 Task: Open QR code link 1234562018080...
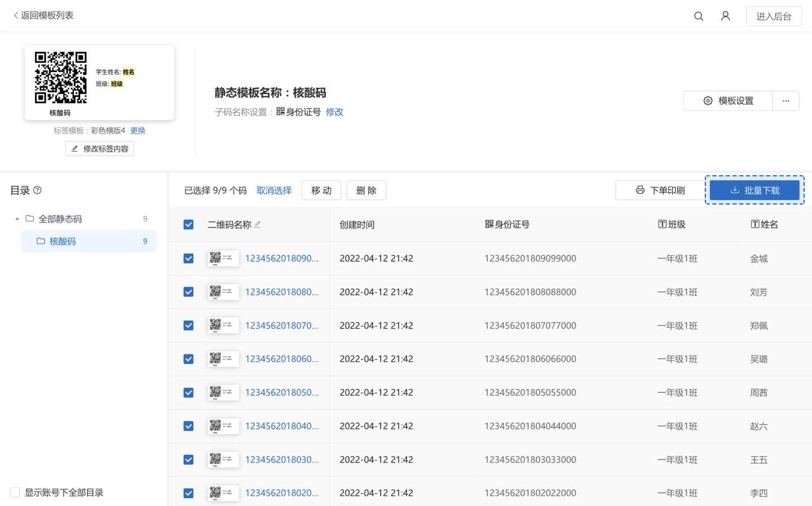pos(282,292)
